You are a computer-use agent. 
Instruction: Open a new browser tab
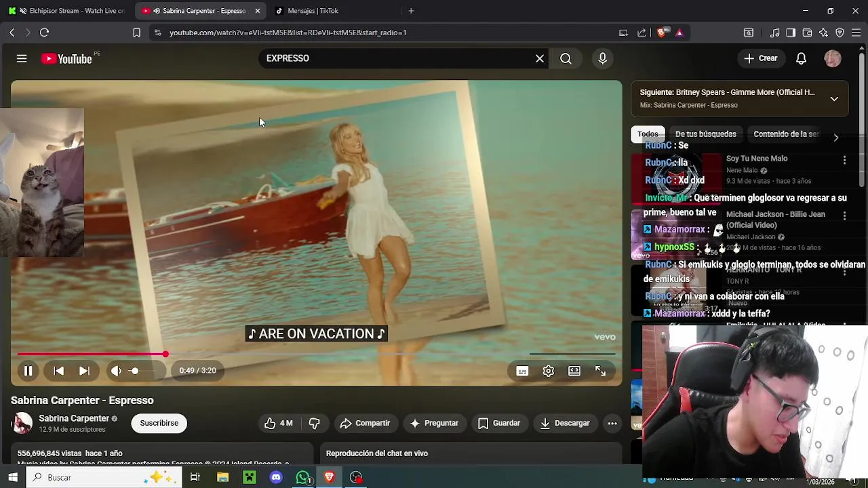click(411, 11)
